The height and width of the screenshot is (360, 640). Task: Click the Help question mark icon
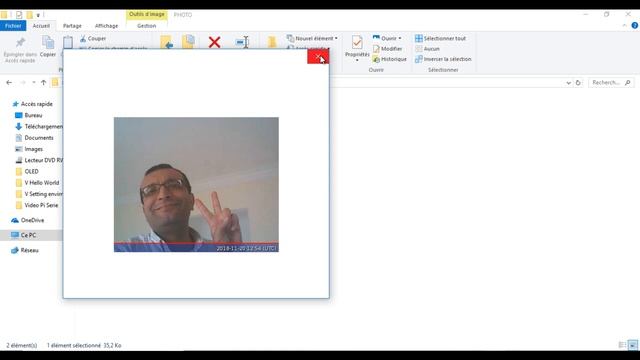[635, 25]
